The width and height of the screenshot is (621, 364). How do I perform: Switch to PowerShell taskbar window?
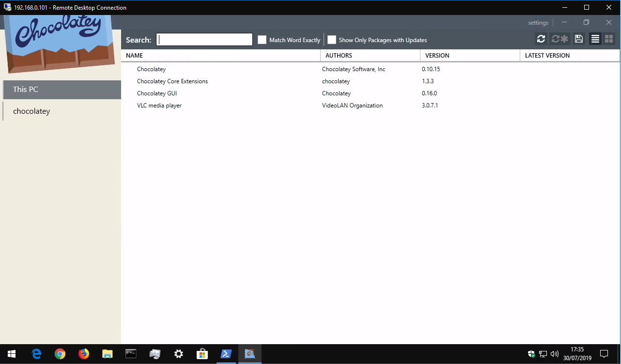pos(226,354)
